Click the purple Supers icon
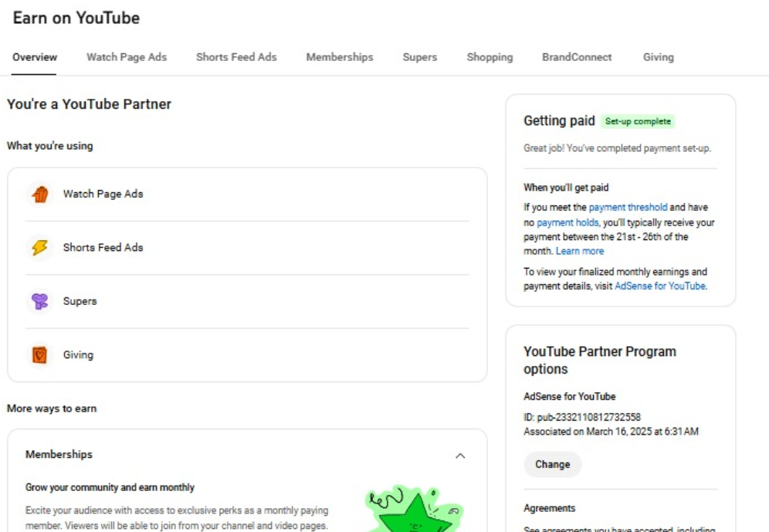The height and width of the screenshot is (532, 769). pyautogui.click(x=39, y=301)
